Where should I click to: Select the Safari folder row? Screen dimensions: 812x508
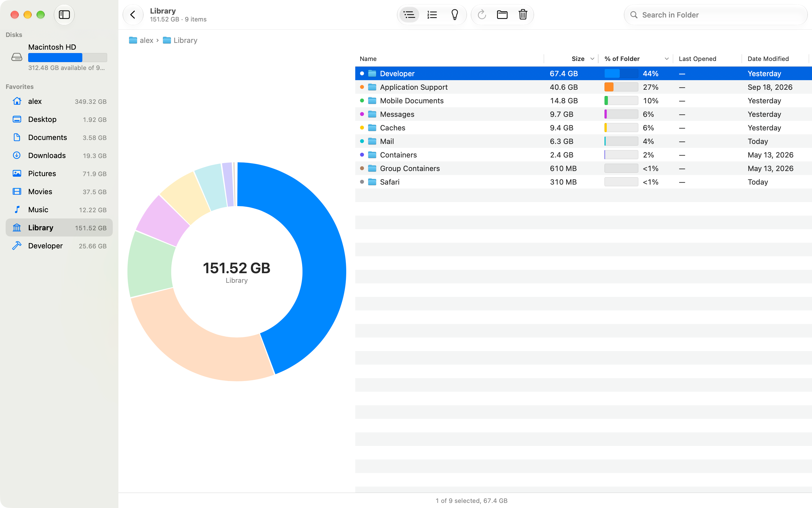click(584, 182)
